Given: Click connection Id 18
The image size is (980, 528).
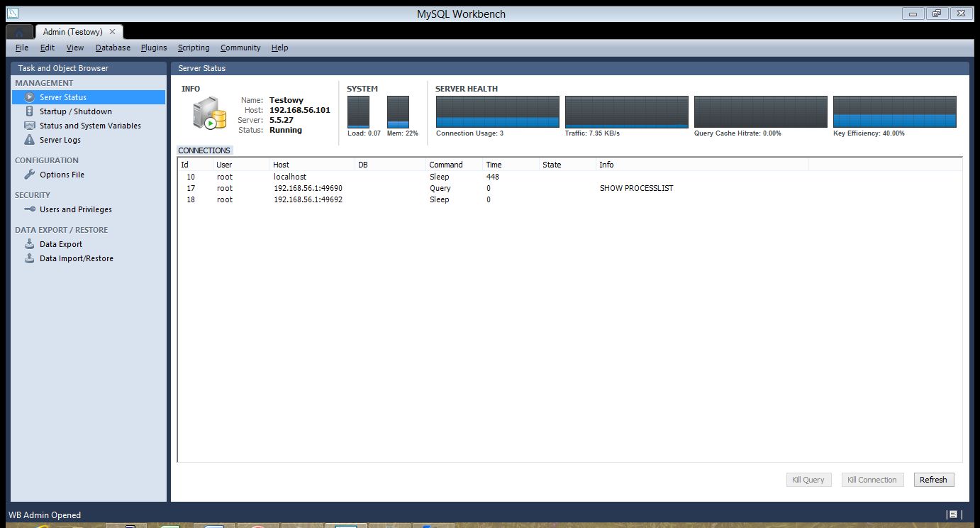Looking at the screenshot, I should tap(191, 199).
